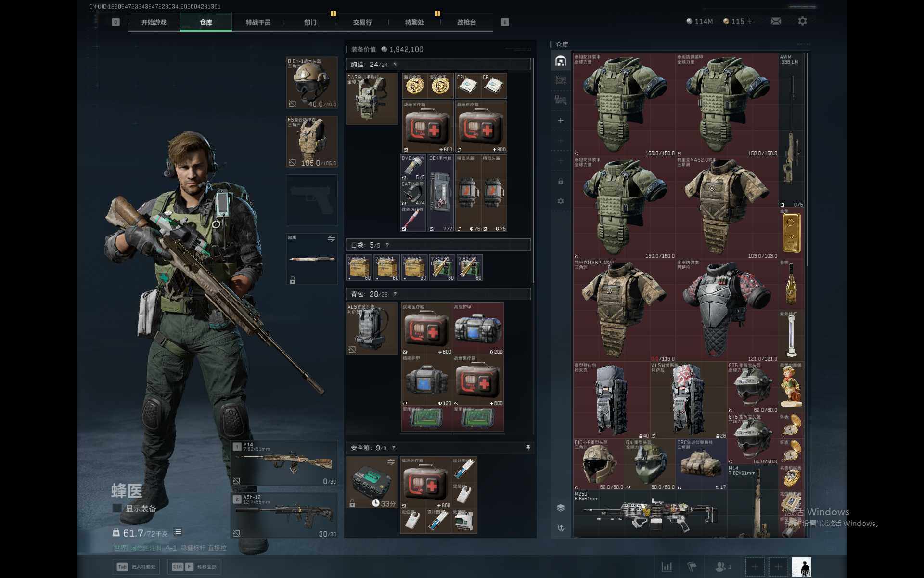Screen dimensions: 924x578
Task: Click the 转移全部 button
Action: click(194, 567)
